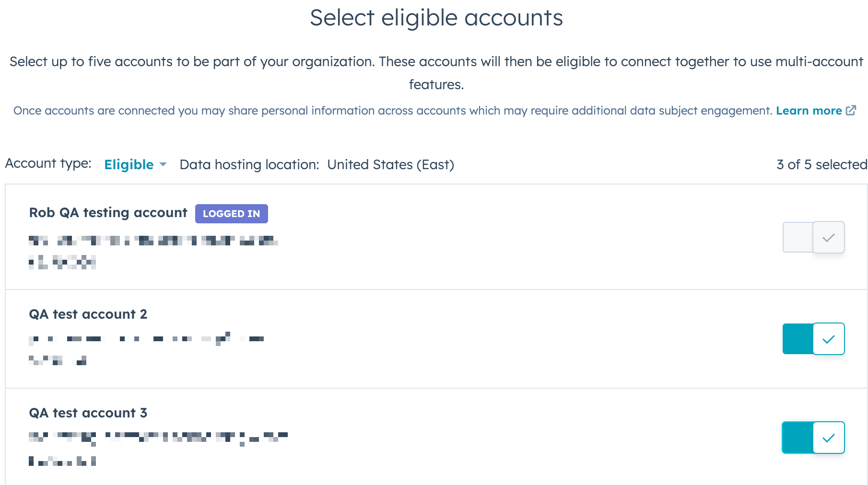This screenshot has height=485, width=868.
Task: Click the greyed checkmark on Rob QA testing account
Action: 829,237
